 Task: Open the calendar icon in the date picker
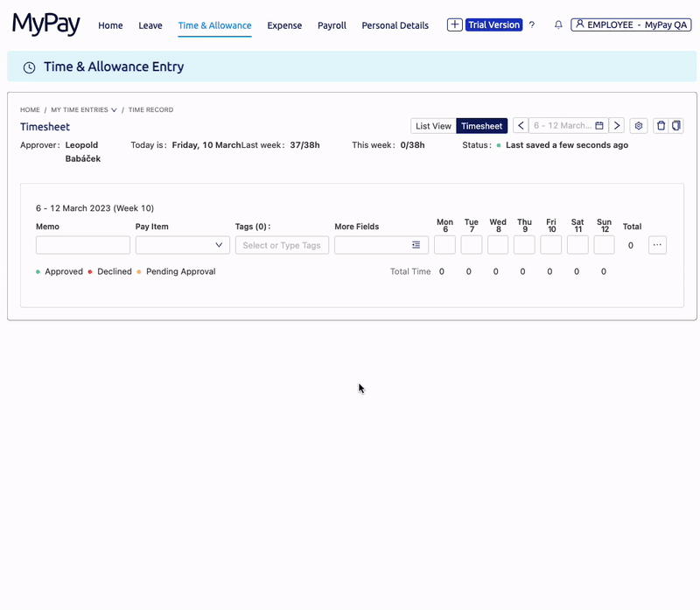click(x=598, y=125)
